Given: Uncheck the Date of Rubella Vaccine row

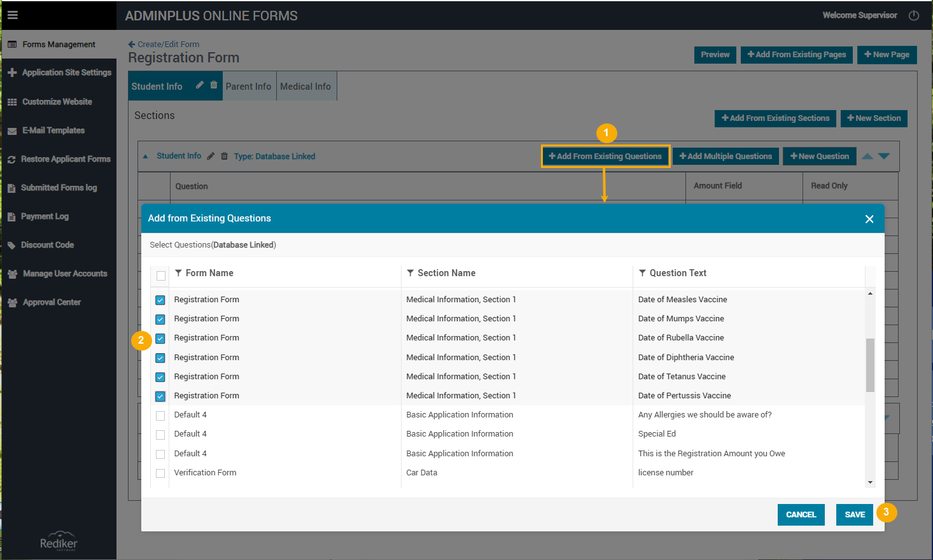Looking at the screenshot, I should 160,339.
